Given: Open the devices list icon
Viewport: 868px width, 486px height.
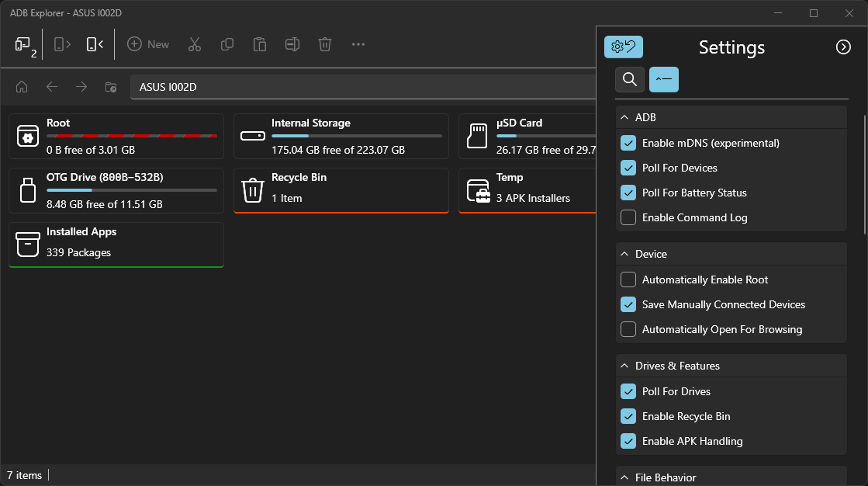Looking at the screenshot, I should [25, 45].
